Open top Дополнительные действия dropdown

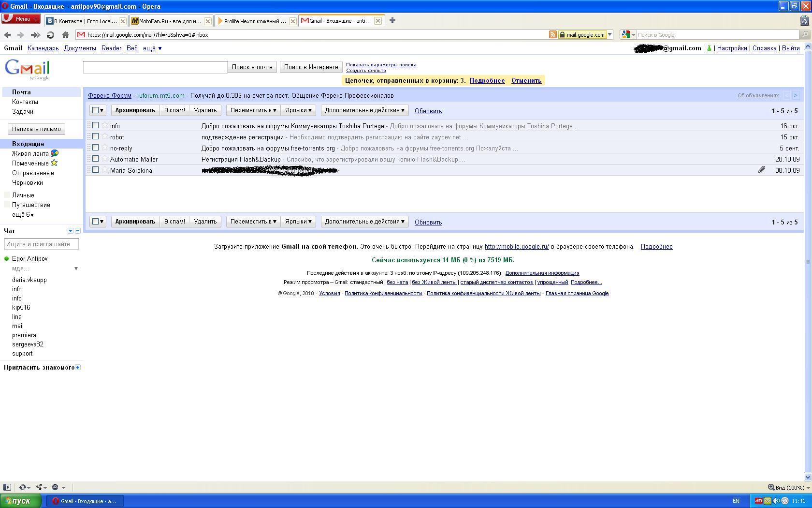click(x=364, y=110)
